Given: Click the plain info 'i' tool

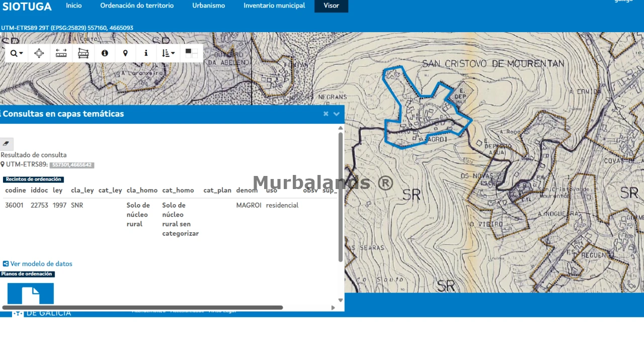Looking at the screenshot, I should tap(146, 53).
